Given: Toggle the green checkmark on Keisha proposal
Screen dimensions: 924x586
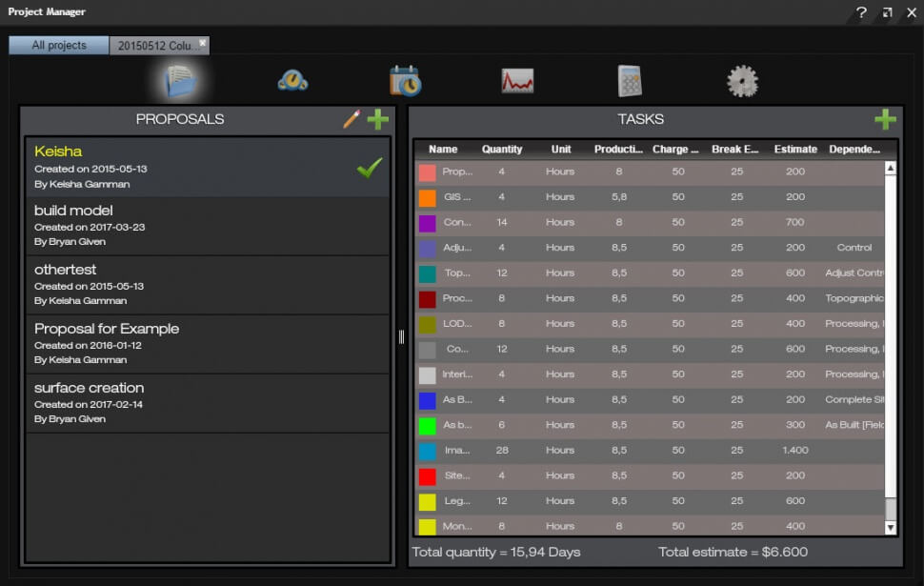Looking at the screenshot, I should click(369, 168).
